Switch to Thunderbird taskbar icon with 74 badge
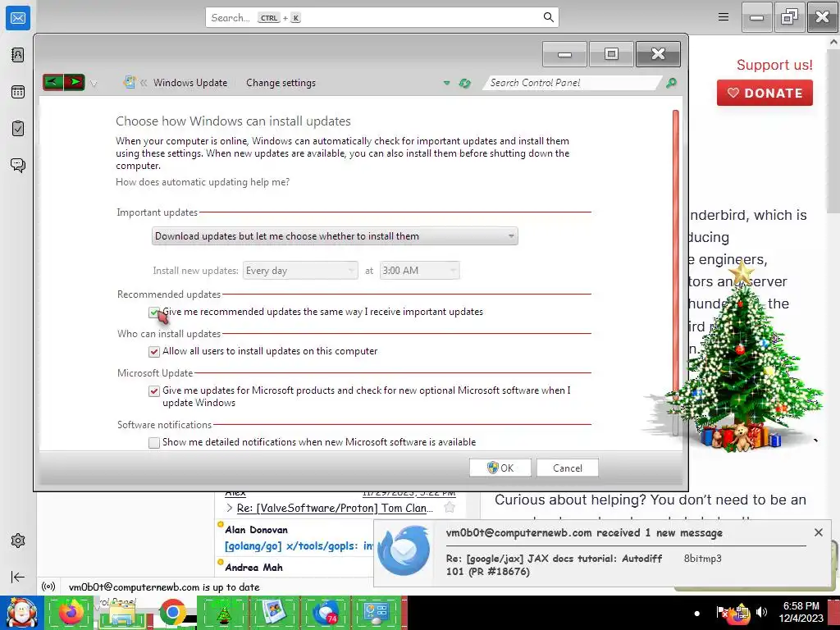This screenshot has width=840, height=630. 325,612
